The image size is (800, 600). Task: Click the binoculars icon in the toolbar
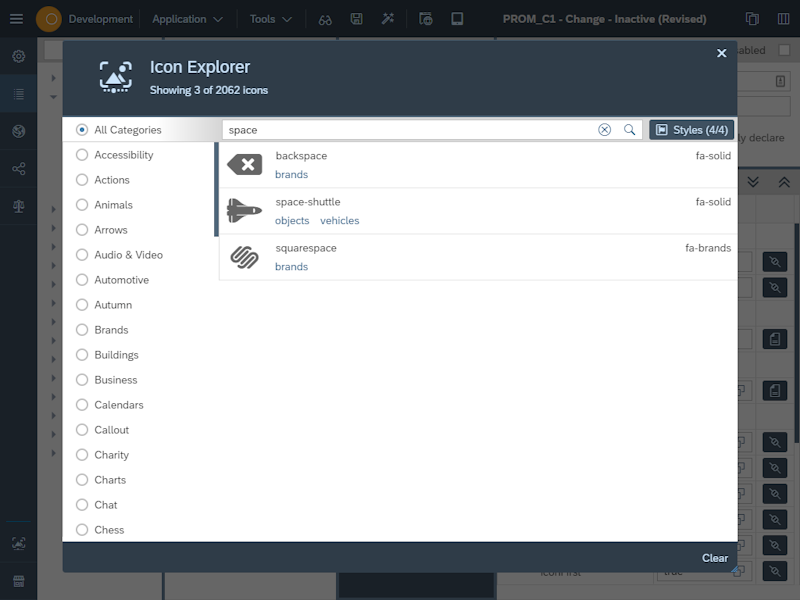point(324,18)
